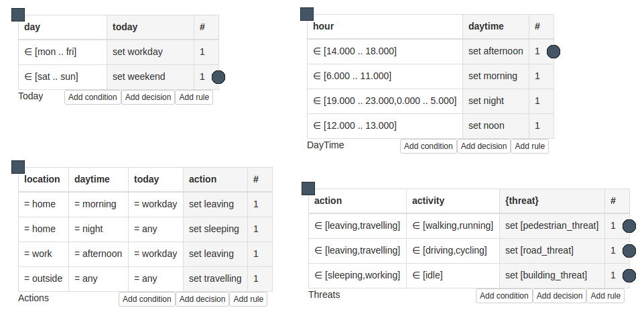Add a condition to the Threats table
This screenshot has height=316, width=644.
pos(505,296)
